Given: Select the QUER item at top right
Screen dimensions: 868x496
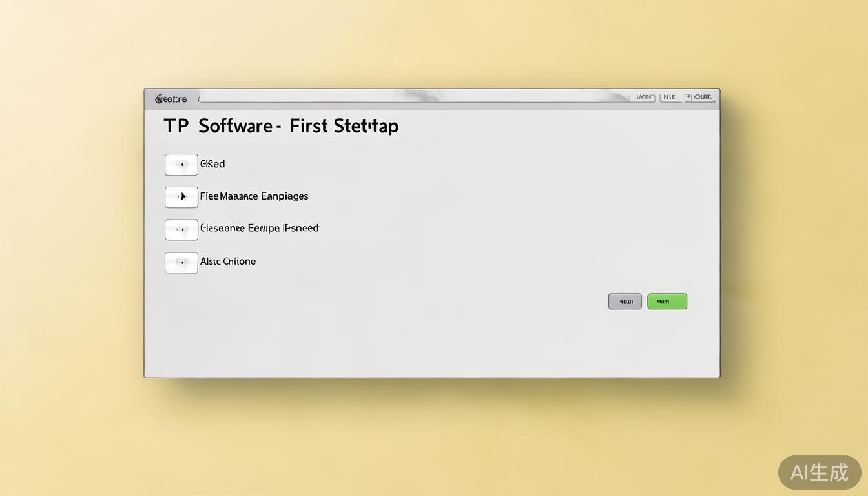Looking at the screenshot, I should [703, 97].
